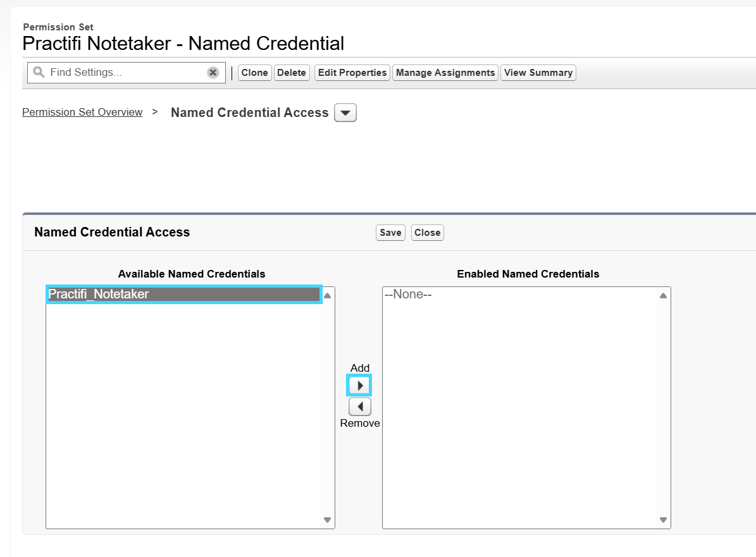Click the Add right-arrow button

[x=360, y=386]
